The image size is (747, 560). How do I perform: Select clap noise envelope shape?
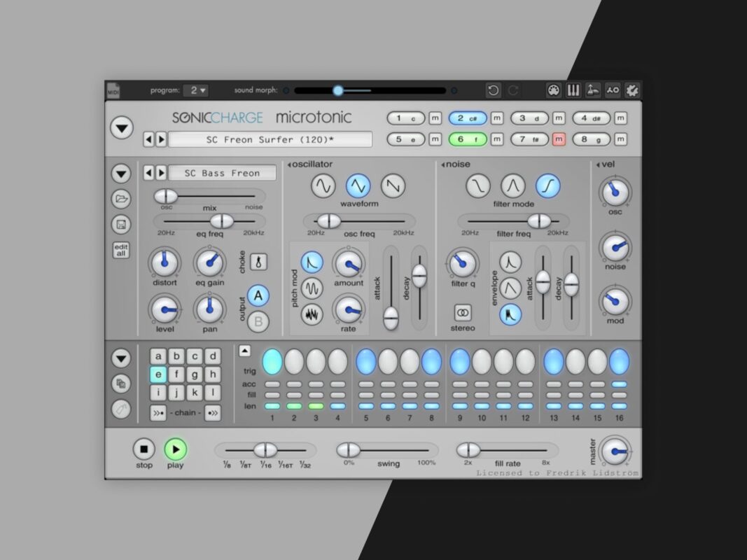(x=510, y=314)
